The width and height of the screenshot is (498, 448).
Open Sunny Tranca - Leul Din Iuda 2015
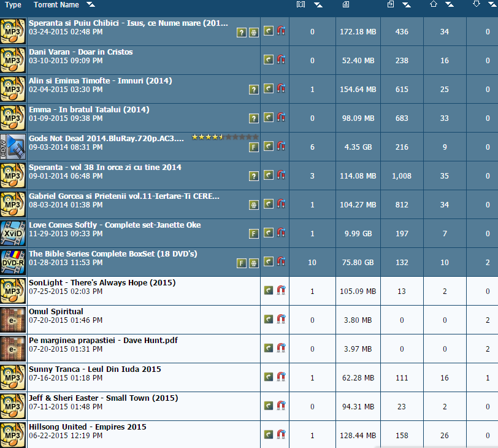pos(95,369)
